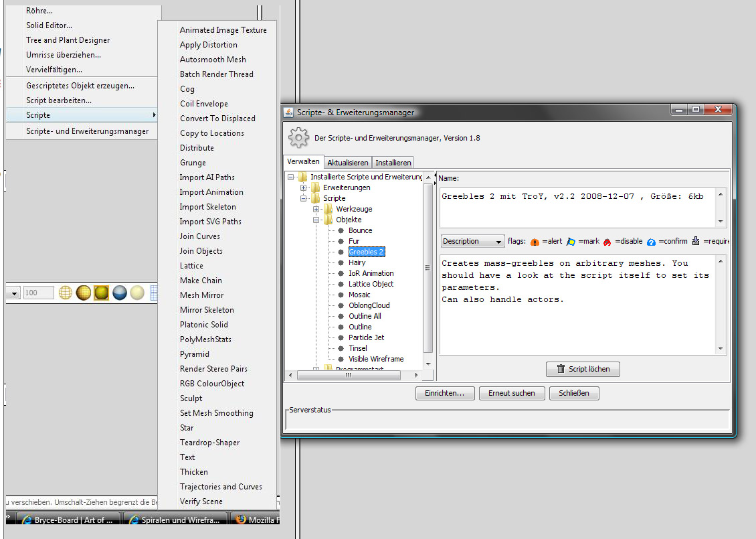Choose Gescriptetes Objekt erzeugen... entry
756x539 pixels.
80,86
